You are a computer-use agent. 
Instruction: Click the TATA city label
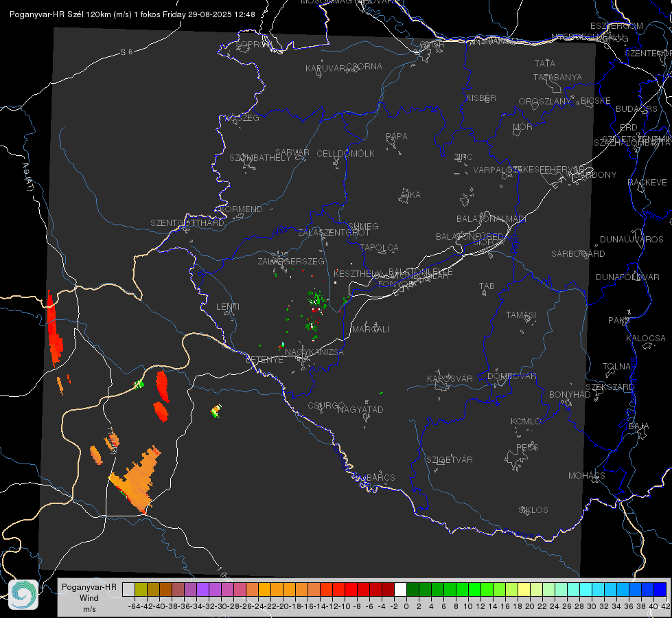click(x=545, y=63)
